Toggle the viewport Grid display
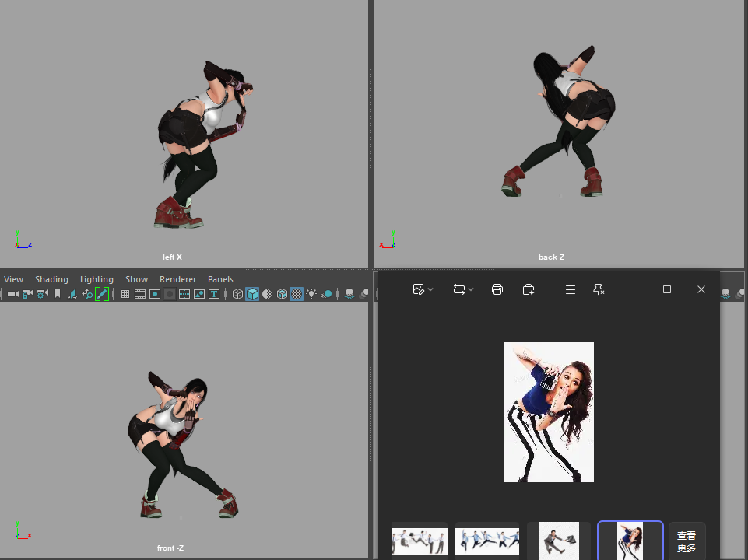 coord(125,294)
